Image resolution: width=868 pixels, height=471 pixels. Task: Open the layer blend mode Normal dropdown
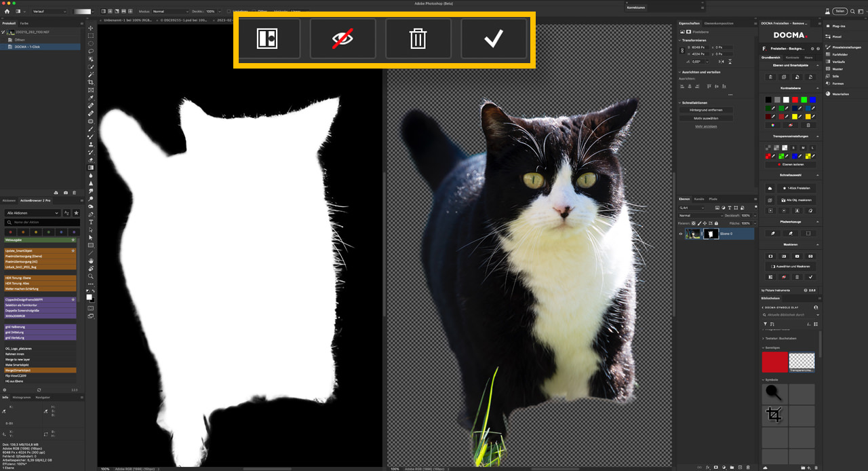[x=702, y=215]
